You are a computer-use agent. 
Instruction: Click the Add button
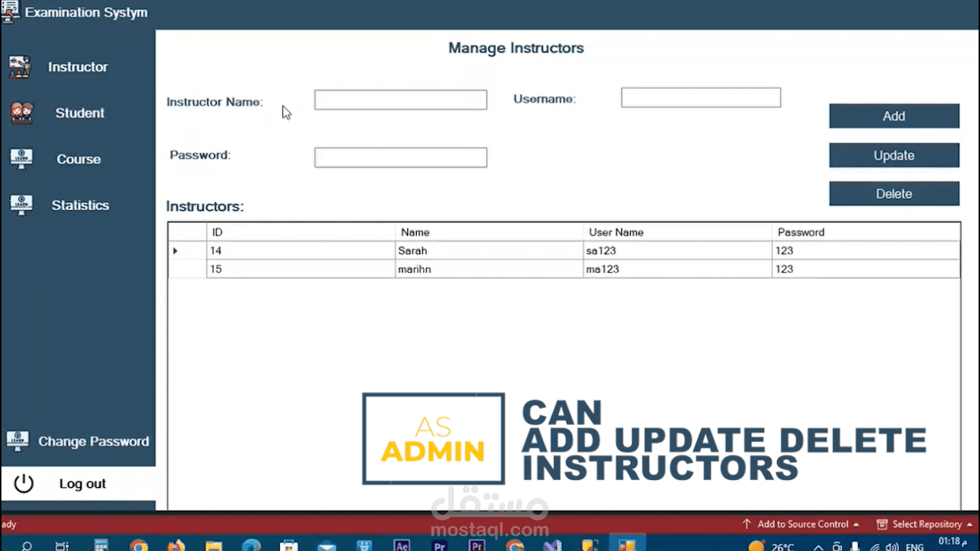pos(894,116)
